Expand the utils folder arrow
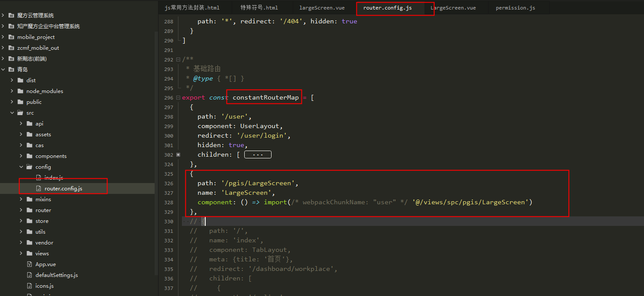Viewport: 644px width, 296px height. [x=21, y=232]
